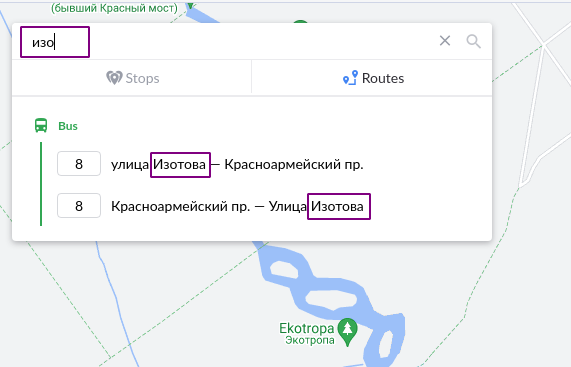Switch to the Stops tab
571x367 pixels.
click(x=132, y=78)
